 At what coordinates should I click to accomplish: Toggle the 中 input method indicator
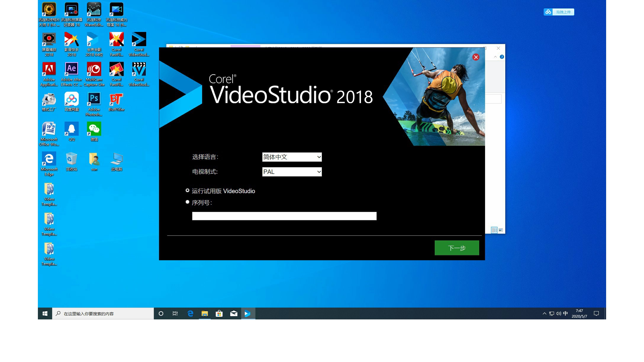click(x=566, y=313)
